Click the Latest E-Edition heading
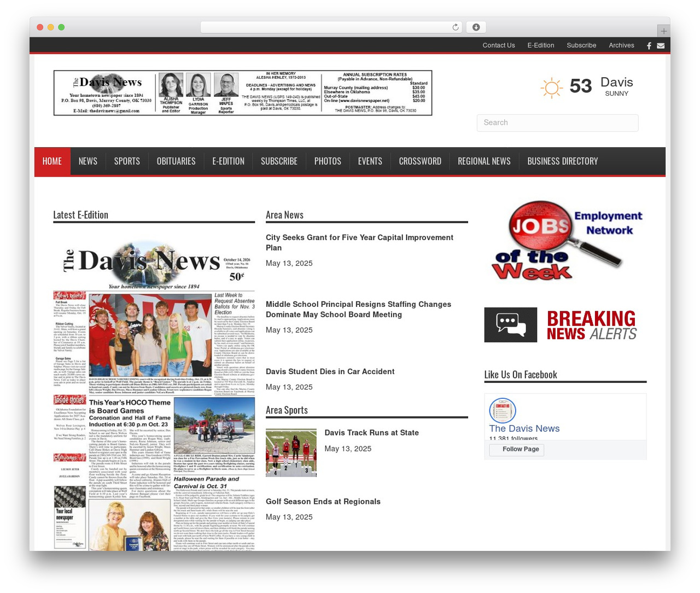Viewport: 700px width, 593px height. [x=81, y=215]
